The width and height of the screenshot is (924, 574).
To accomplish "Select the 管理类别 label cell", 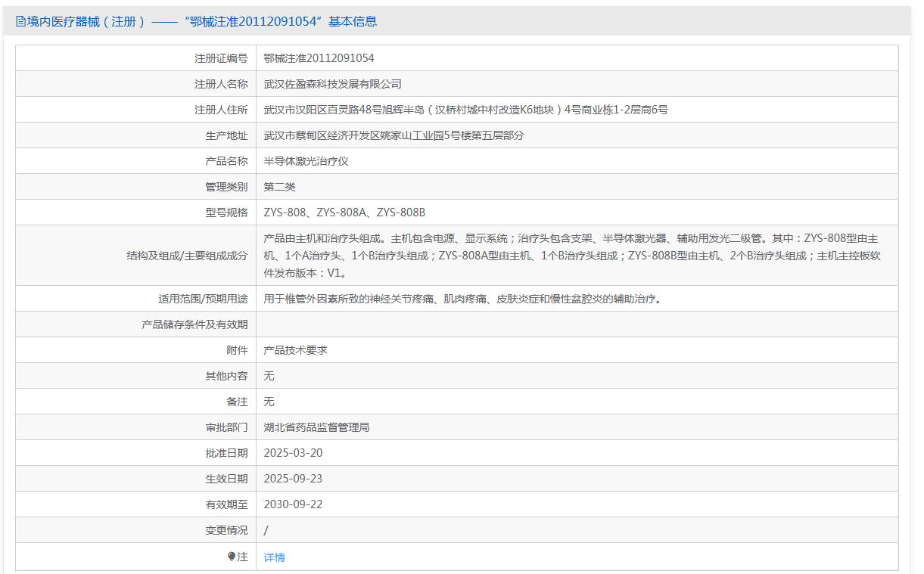I will point(136,187).
